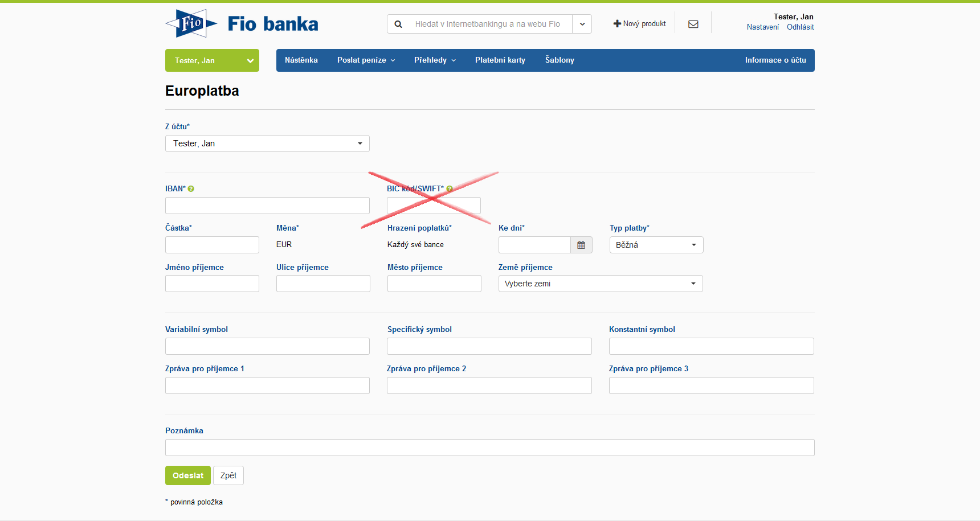This screenshot has width=980, height=521.
Task: Open the Šablony menu item
Action: (560, 60)
